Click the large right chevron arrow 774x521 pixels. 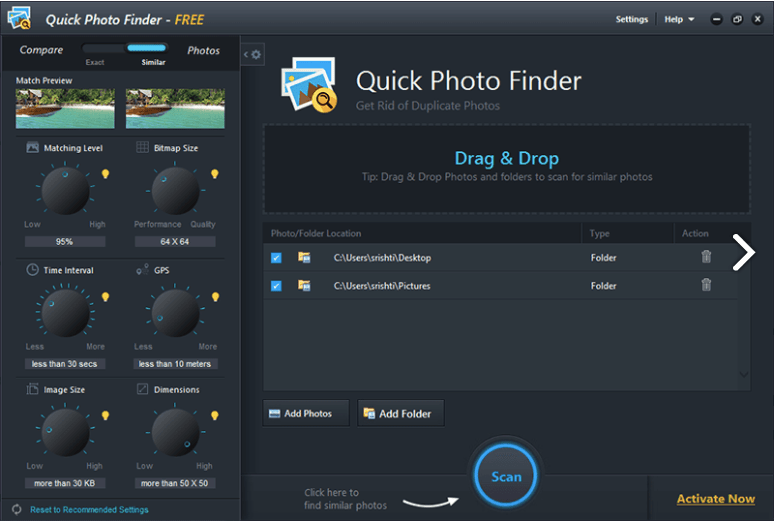click(743, 252)
